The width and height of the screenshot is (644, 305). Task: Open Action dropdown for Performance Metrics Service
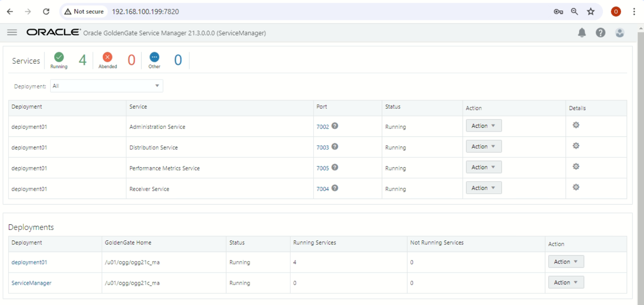click(484, 167)
